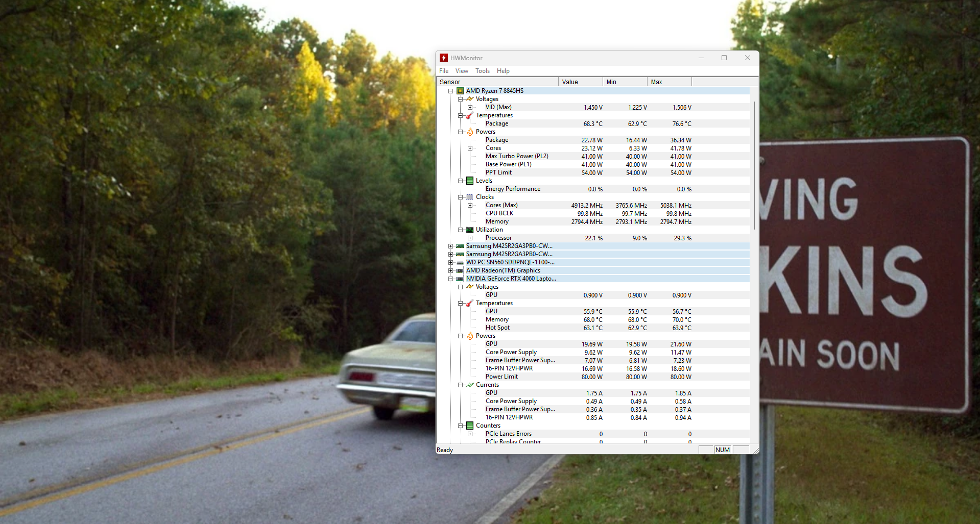Viewport: 980px width, 524px height.
Task: Click the Currents waveform icon
Action: tap(470, 385)
